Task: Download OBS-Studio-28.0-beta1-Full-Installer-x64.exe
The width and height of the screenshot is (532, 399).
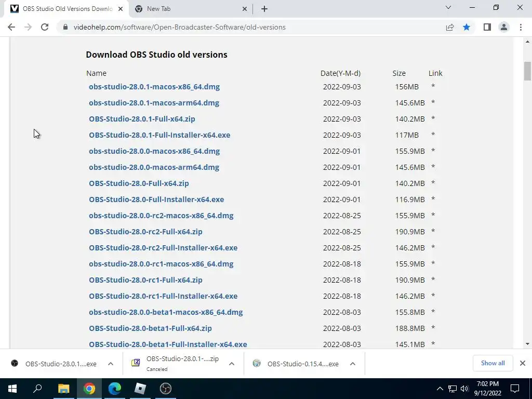Action: (168, 344)
